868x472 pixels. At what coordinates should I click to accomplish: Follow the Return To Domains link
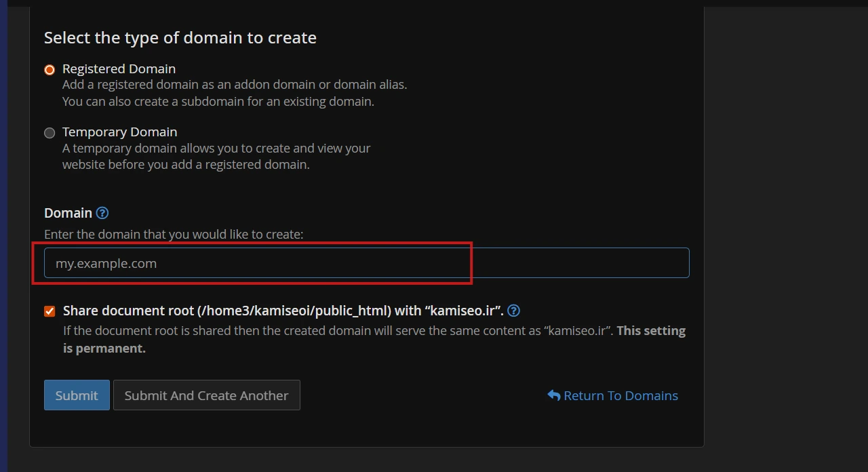point(613,395)
